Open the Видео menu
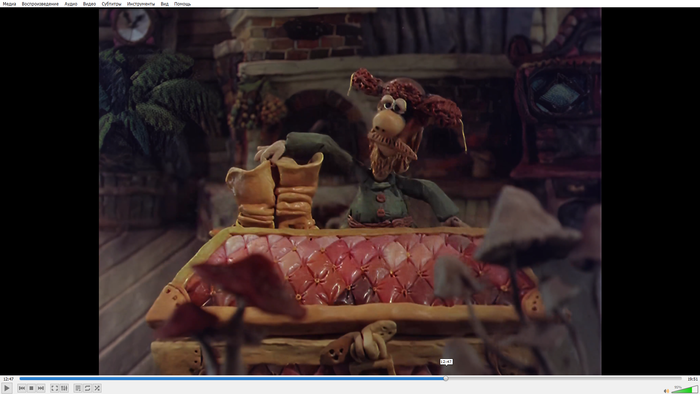This screenshot has height=394, width=700. coord(89,4)
